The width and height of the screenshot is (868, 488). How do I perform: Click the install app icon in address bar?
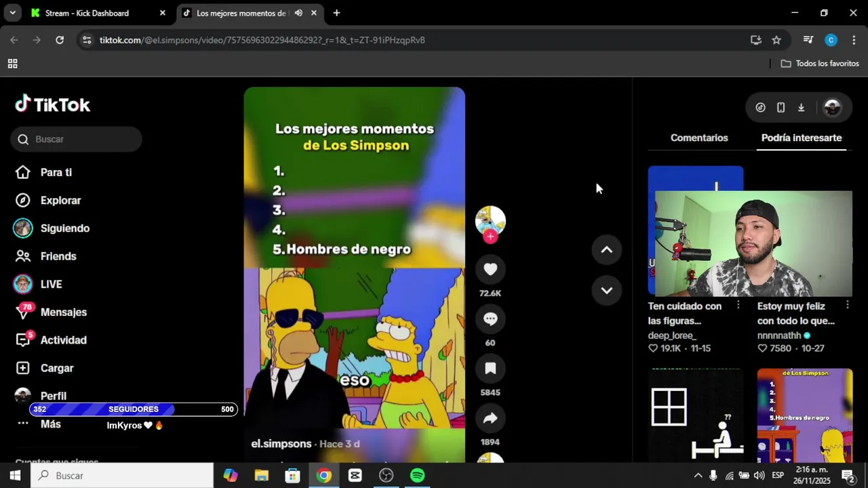click(756, 40)
